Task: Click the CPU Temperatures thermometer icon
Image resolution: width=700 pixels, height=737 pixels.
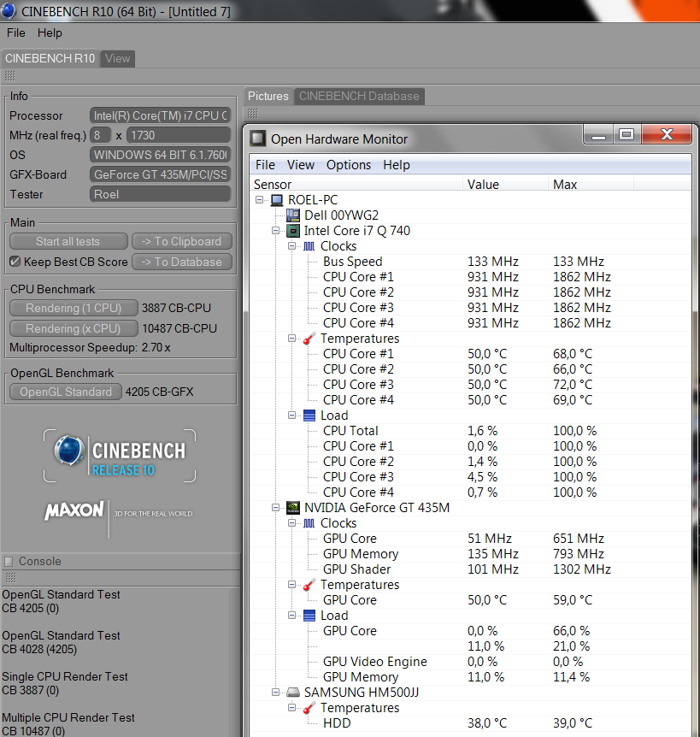Action: click(x=309, y=339)
